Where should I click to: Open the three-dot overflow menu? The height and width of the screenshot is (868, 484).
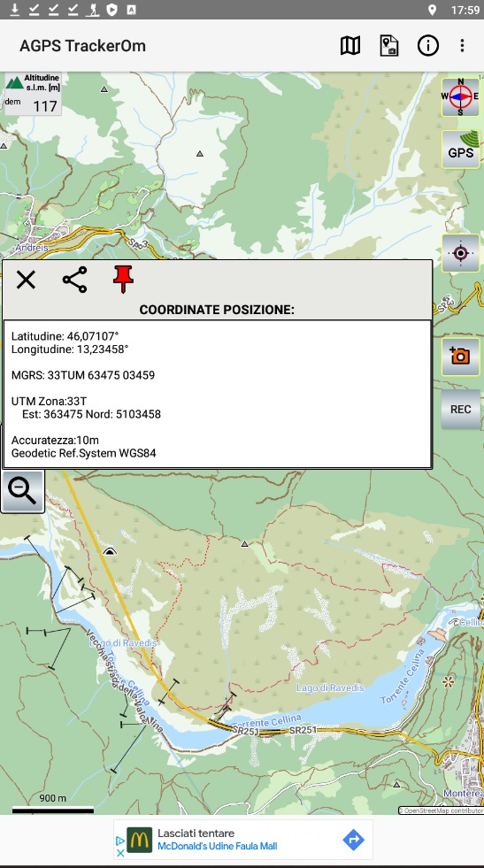pos(462,45)
